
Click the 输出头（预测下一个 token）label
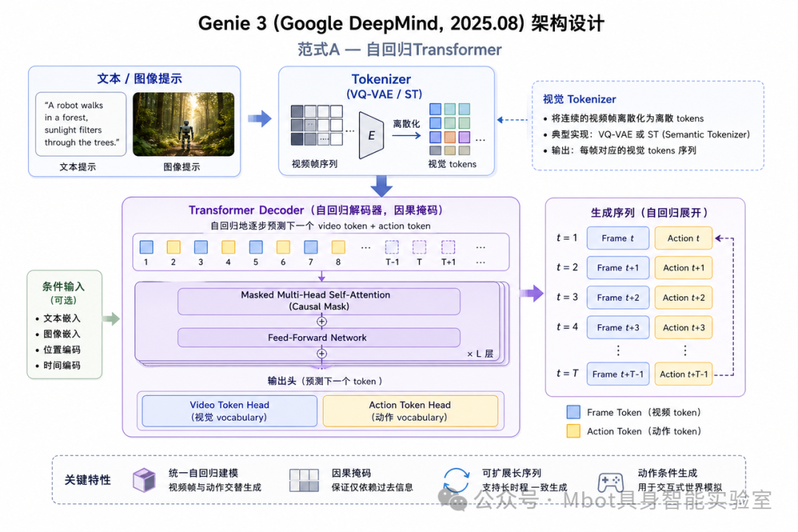pos(324,381)
